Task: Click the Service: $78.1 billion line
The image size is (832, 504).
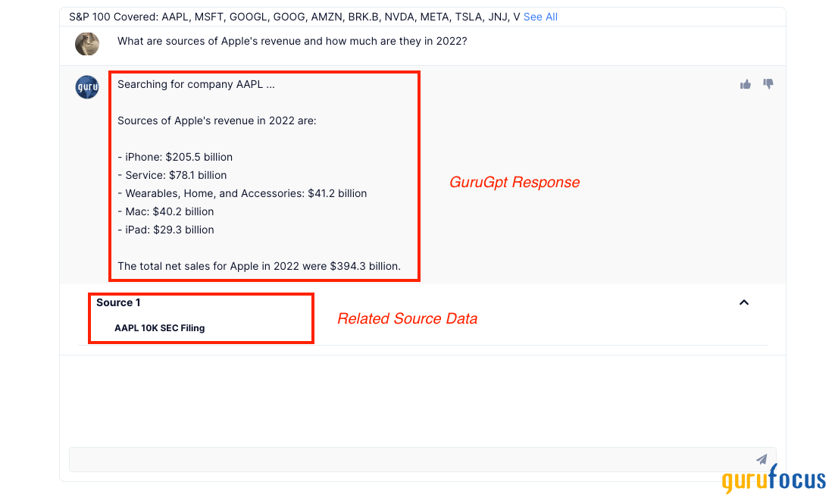Action: [172, 175]
